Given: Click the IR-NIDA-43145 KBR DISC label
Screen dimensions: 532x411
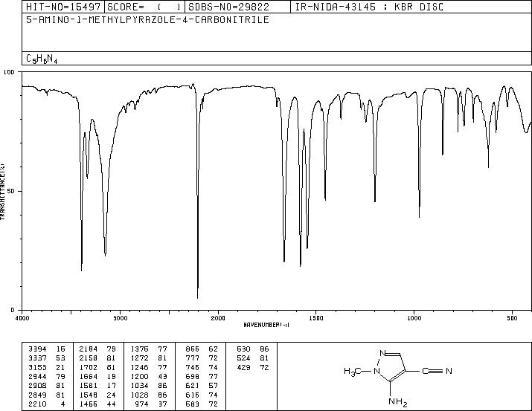Looking at the screenshot, I should (x=369, y=7).
